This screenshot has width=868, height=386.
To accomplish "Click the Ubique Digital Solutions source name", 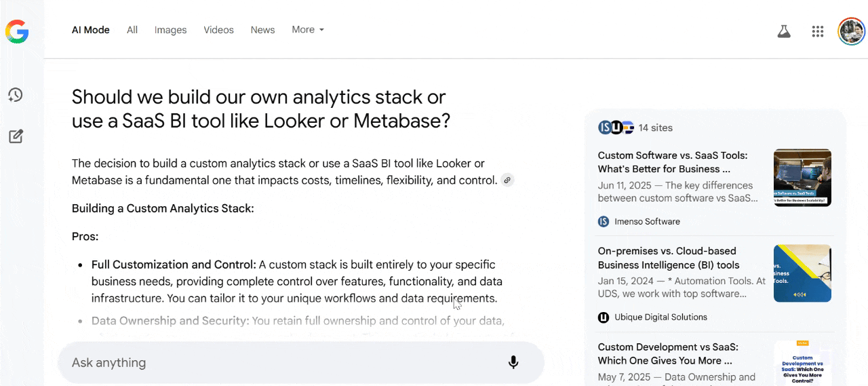I will click(660, 317).
